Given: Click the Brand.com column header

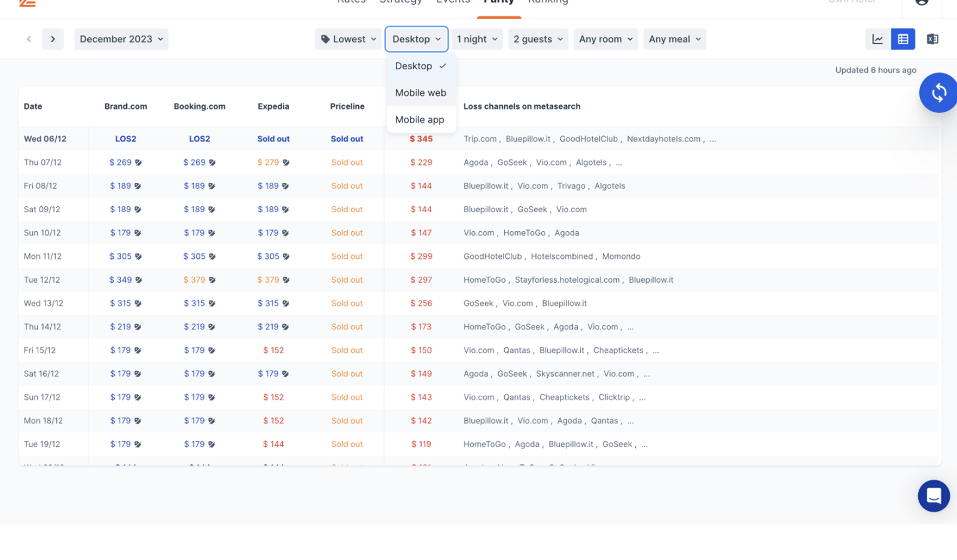Looking at the screenshot, I should pyautogui.click(x=126, y=106).
